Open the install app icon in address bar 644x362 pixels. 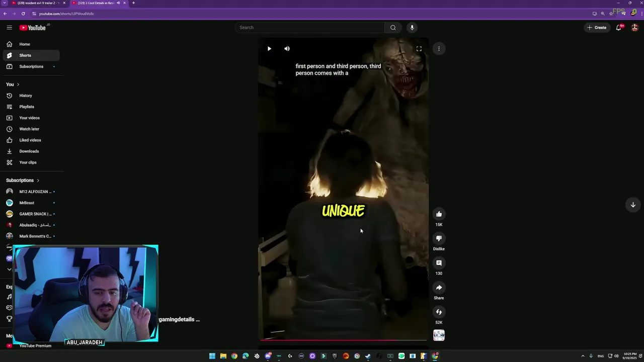pyautogui.click(x=595, y=14)
